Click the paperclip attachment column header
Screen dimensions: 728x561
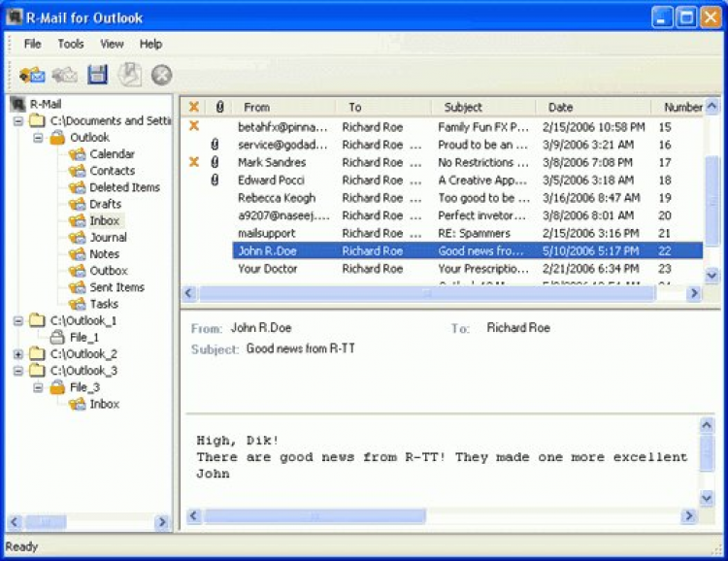pyautogui.click(x=219, y=107)
